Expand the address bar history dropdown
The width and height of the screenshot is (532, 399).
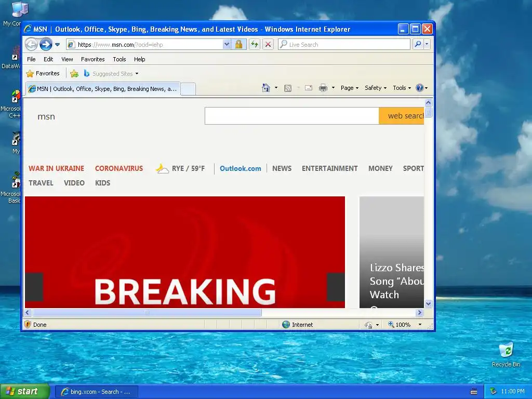point(227,45)
